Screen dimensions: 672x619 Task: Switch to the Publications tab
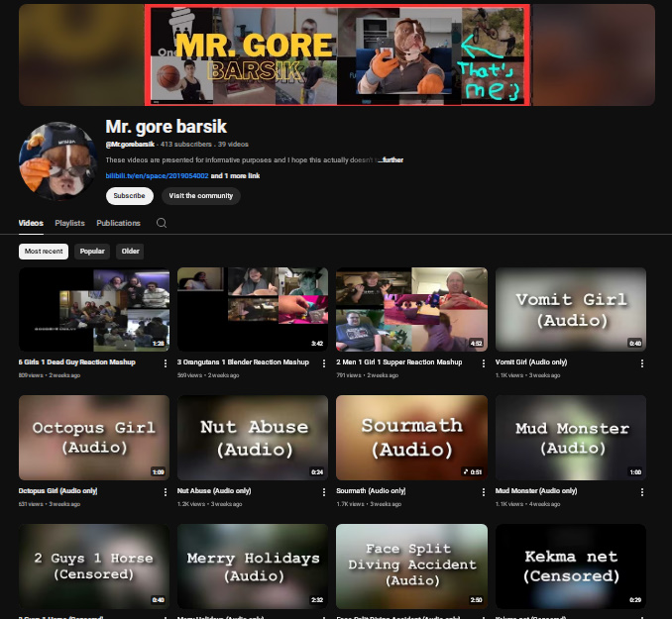click(x=118, y=224)
